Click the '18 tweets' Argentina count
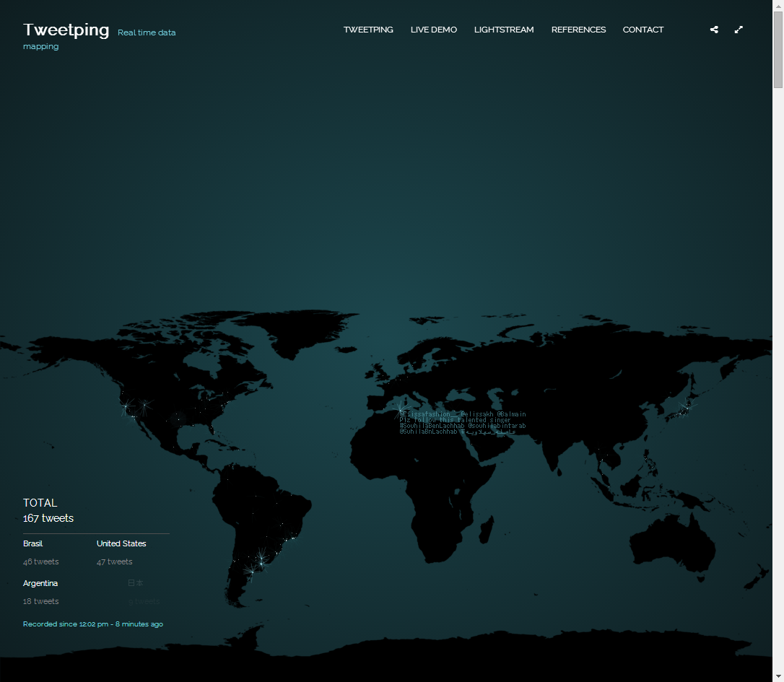The image size is (784, 682). 41,601
